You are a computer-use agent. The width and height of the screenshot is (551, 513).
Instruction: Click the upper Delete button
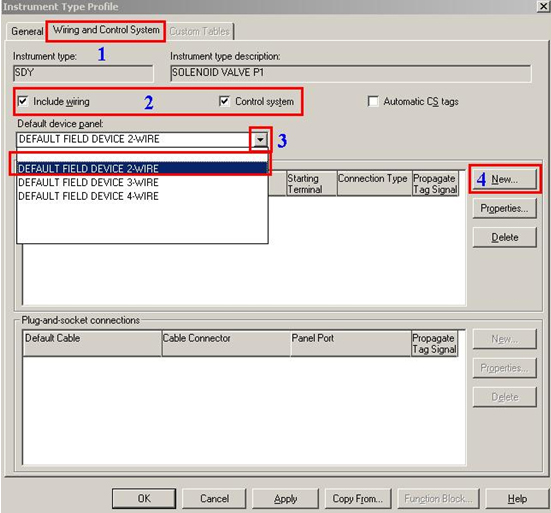[505, 238]
